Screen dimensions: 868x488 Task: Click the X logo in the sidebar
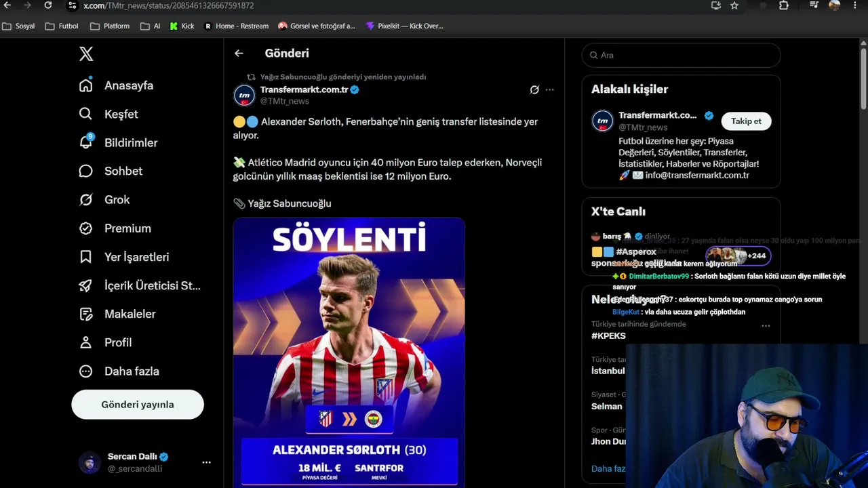point(86,54)
